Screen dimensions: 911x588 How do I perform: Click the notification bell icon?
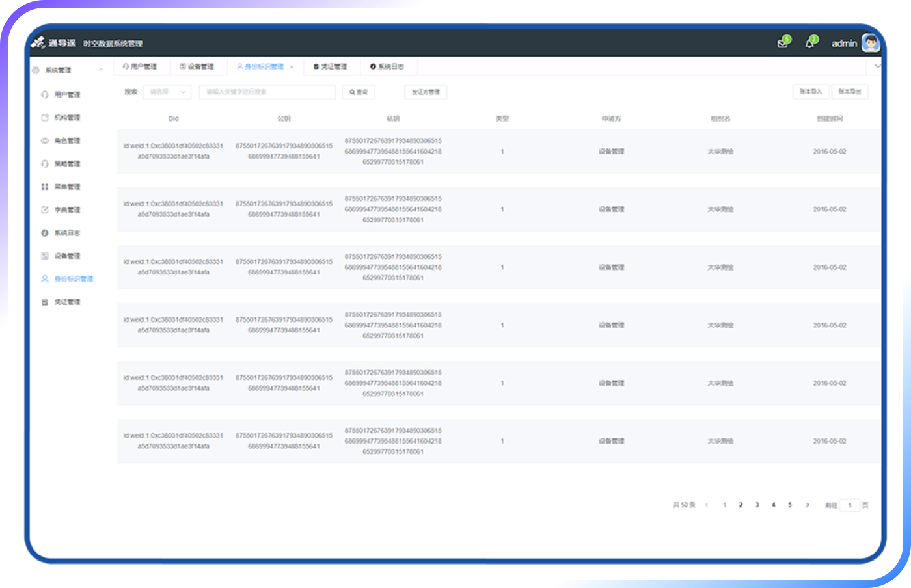809,44
